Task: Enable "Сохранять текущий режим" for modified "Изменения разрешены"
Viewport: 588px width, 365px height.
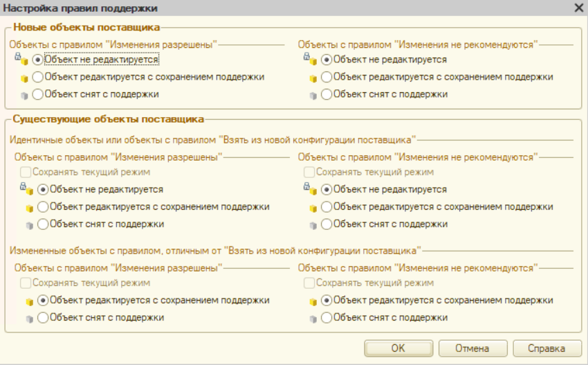Action: tap(26, 283)
